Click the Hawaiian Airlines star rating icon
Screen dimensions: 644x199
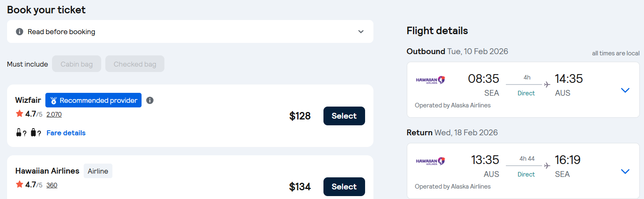(20, 184)
